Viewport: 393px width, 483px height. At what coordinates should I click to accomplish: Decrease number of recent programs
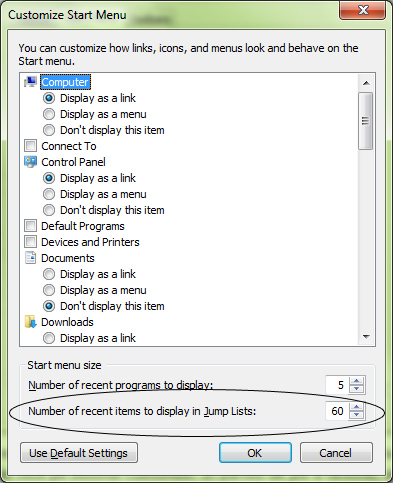[x=357, y=389]
